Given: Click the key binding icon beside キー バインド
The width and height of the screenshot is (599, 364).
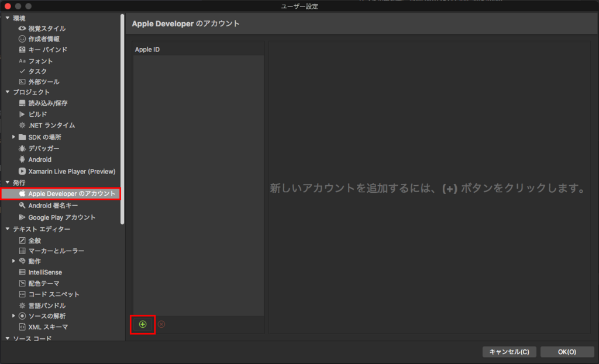Looking at the screenshot, I should point(22,50).
